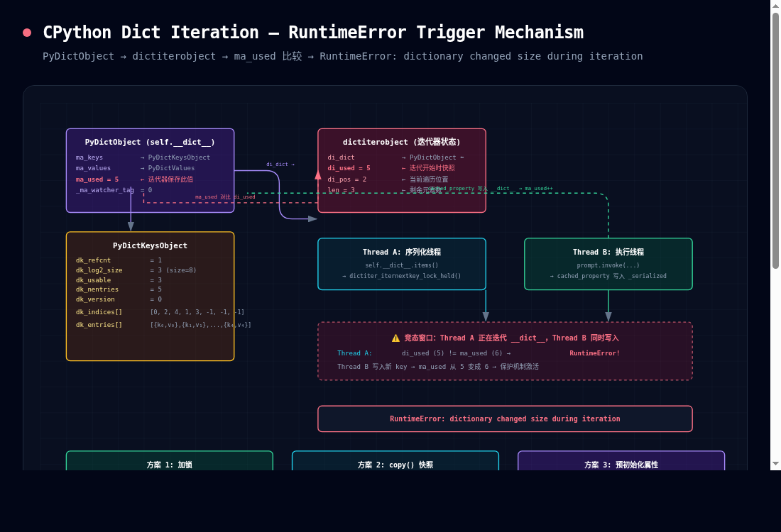Click the highlighted ma_used = 5 field

coord(97,179)
